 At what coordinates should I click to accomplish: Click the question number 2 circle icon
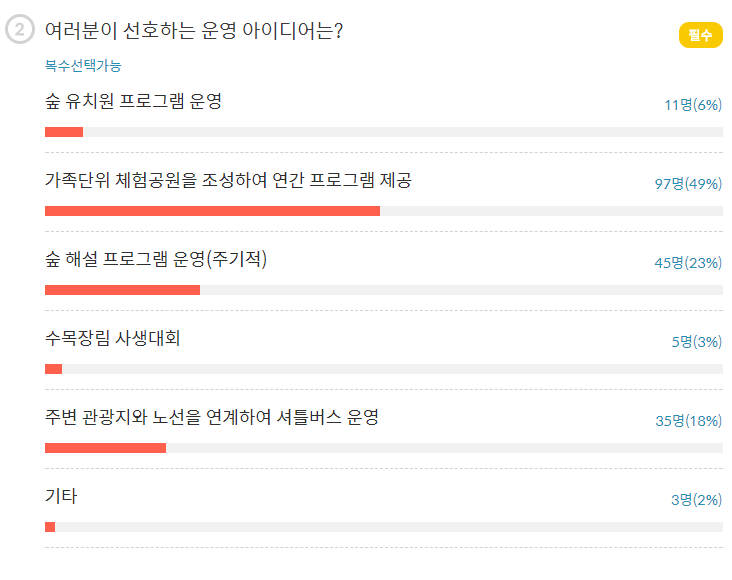20,31
